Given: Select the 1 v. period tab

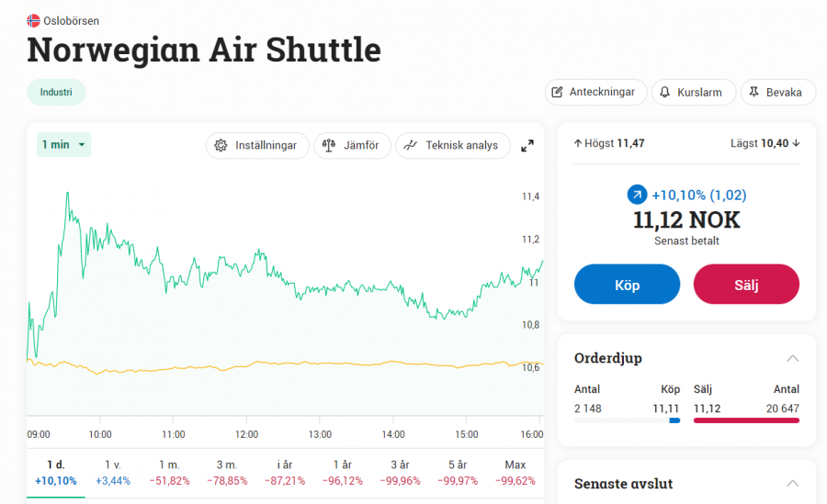Looking at the screenshot, I should pyautogui.click(x=113, y=473).
